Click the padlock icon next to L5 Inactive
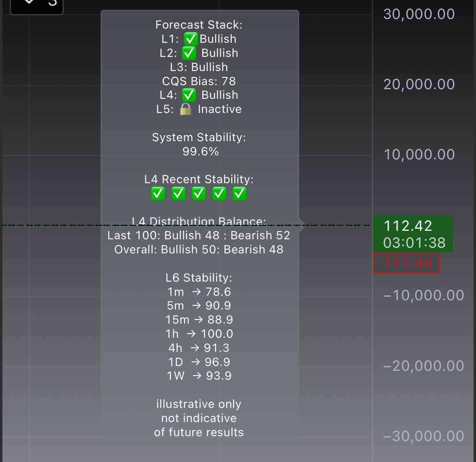The width and height of the screenshot is (476, 462). [186, 109]
